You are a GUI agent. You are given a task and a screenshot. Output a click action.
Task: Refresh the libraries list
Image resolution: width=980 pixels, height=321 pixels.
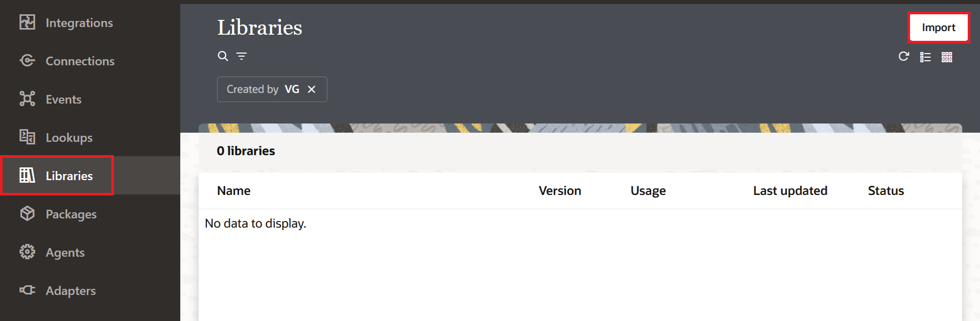click(904, 57)
